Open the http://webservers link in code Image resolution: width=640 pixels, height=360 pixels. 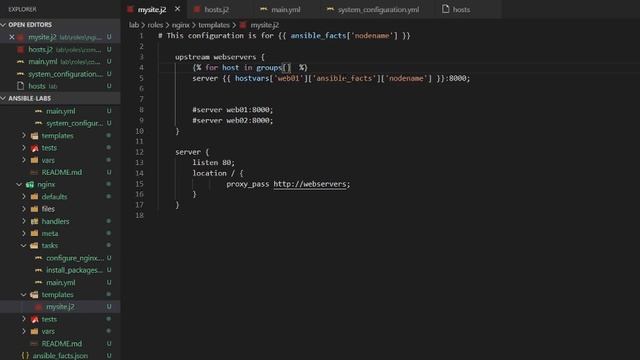click(310, 184)
